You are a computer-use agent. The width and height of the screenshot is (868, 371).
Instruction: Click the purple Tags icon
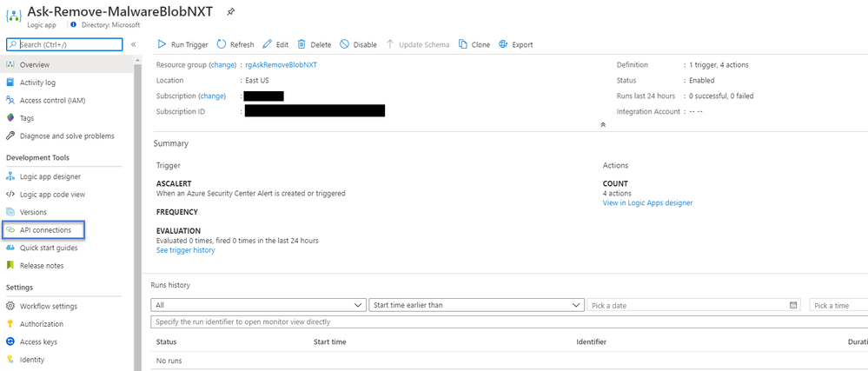click(x=10, y=118)
